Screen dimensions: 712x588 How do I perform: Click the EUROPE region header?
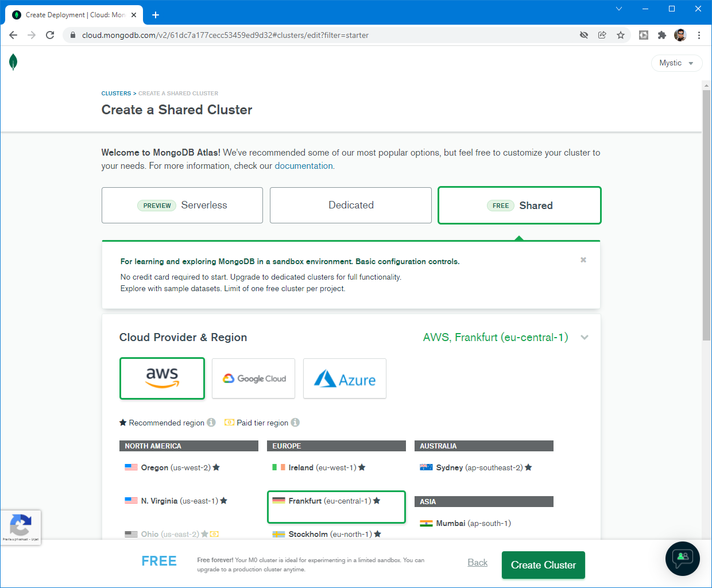click(336, 446)
